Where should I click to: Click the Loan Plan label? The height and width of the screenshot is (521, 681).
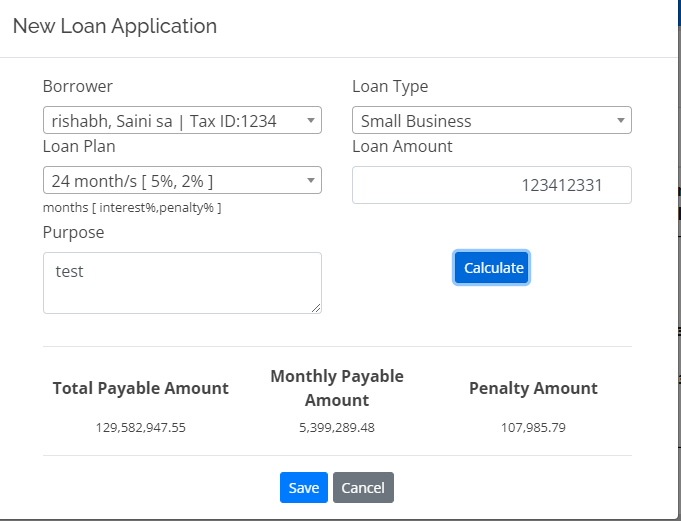[x=79, y=146]
